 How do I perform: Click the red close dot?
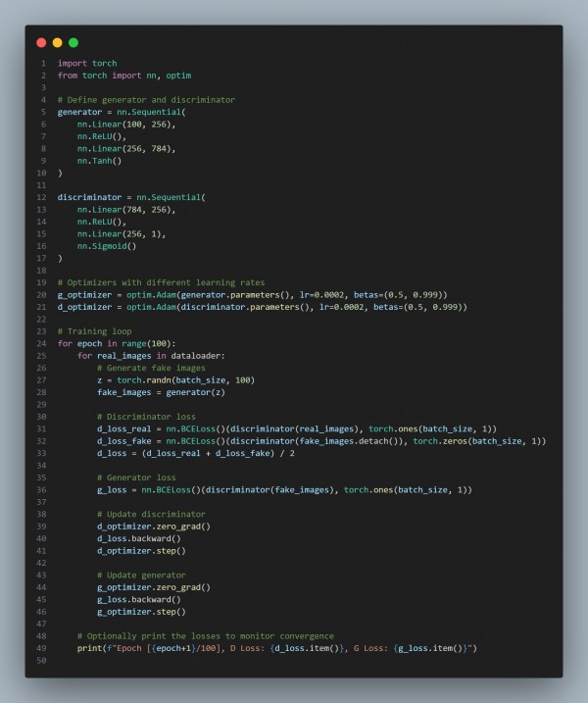(41, 42)
